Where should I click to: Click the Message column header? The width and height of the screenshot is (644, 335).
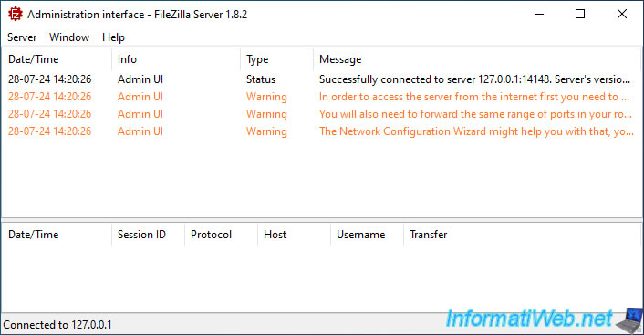click(x=476, y=59)
